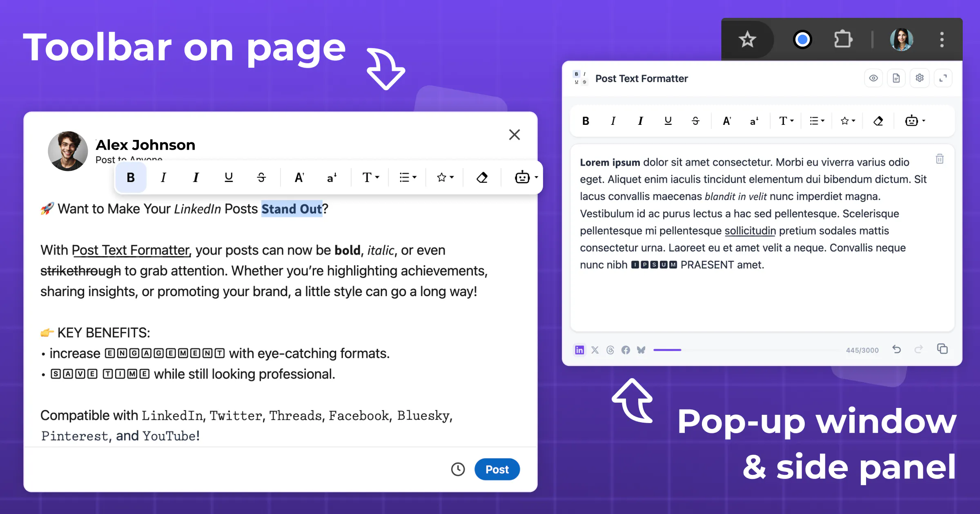Open list options dropdown in on-page toolbar
This screenshot has height=514, width=980.
pyautogui.click(x=408, y=177)
